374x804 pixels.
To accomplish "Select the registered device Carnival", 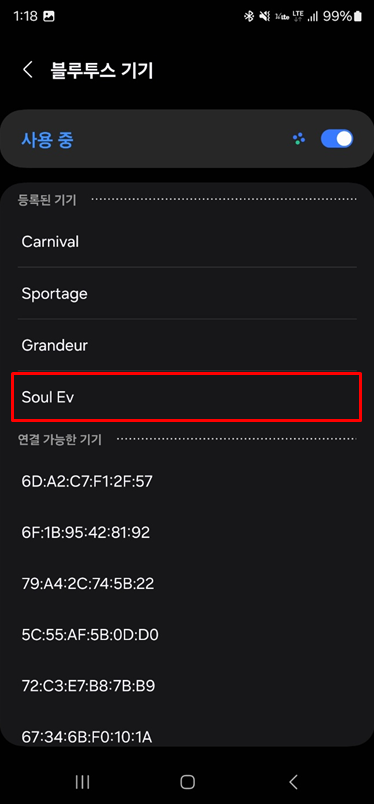I will coord(187,242).
